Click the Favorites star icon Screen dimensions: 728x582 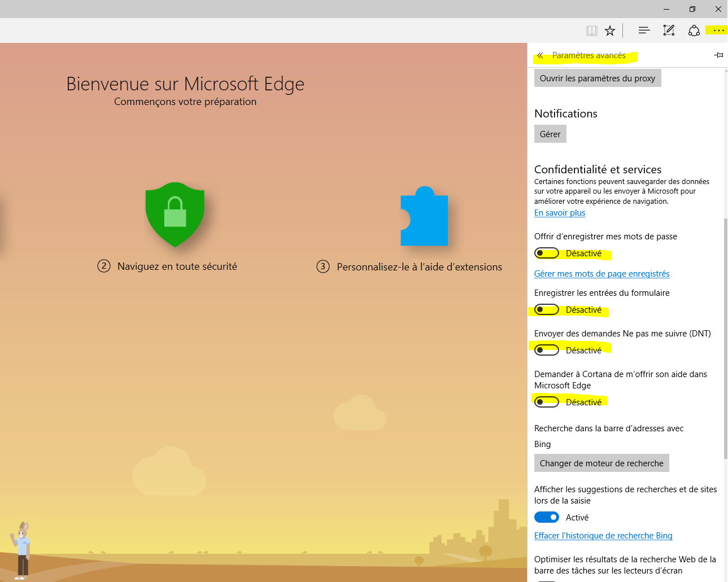pyautogui.click(x=610, y=30)
